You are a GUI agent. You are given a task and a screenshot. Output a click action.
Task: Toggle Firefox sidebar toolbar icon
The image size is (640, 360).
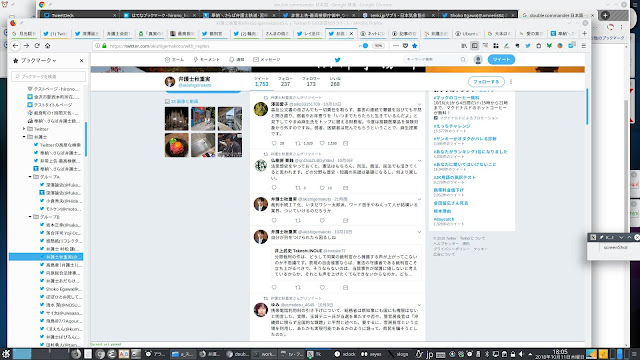click(474, 46)
